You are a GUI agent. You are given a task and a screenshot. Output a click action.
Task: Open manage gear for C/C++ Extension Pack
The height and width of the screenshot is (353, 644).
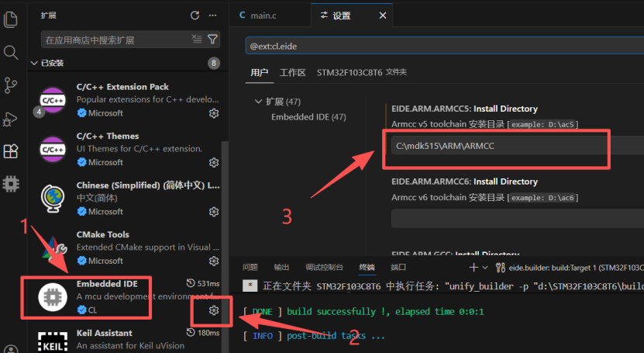click(214, 113)
